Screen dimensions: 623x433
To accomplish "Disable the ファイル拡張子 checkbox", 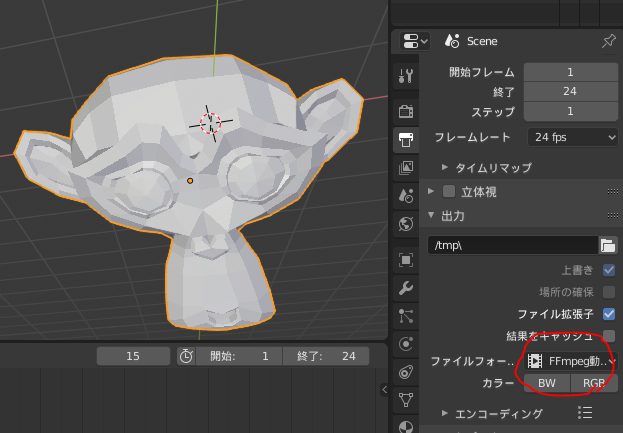I will pos(609,314).
